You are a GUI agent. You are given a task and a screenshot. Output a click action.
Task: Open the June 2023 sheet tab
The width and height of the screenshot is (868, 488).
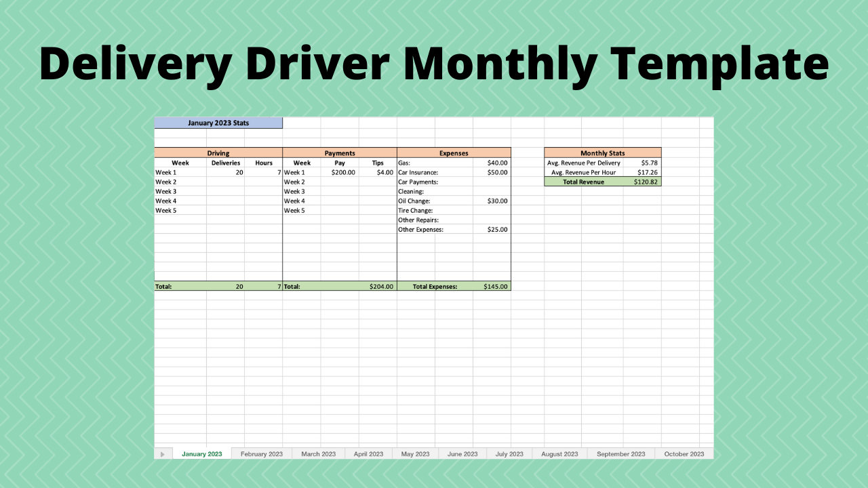[x=462, y=453]
